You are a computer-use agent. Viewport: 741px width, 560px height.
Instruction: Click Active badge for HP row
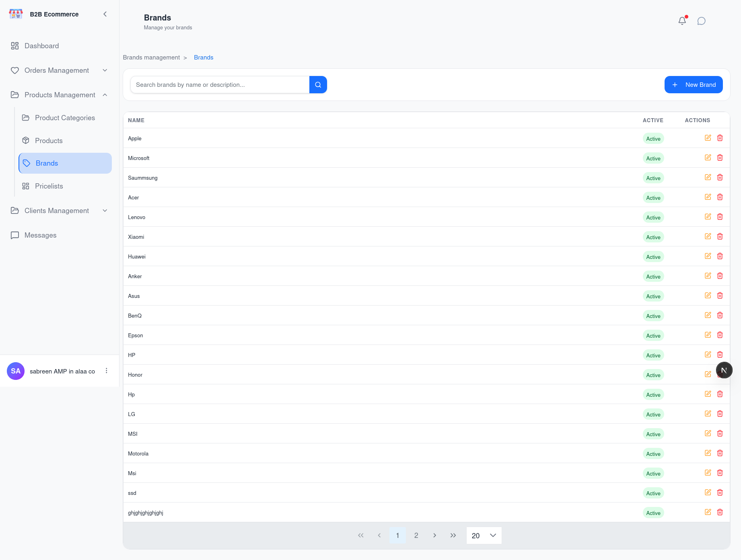point(653,355)
